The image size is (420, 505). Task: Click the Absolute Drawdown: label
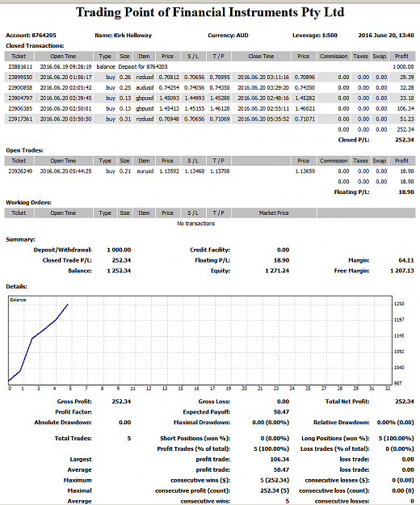[63, 423]
